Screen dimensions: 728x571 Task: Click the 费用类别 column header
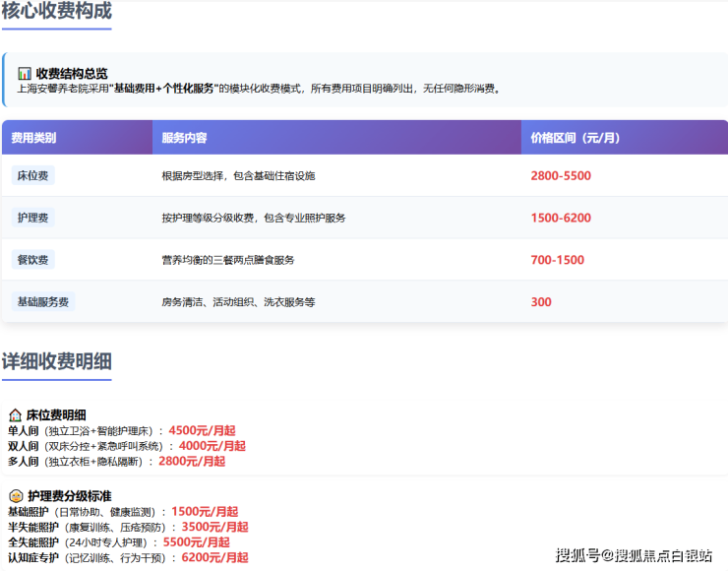click(x=34, y=138)
